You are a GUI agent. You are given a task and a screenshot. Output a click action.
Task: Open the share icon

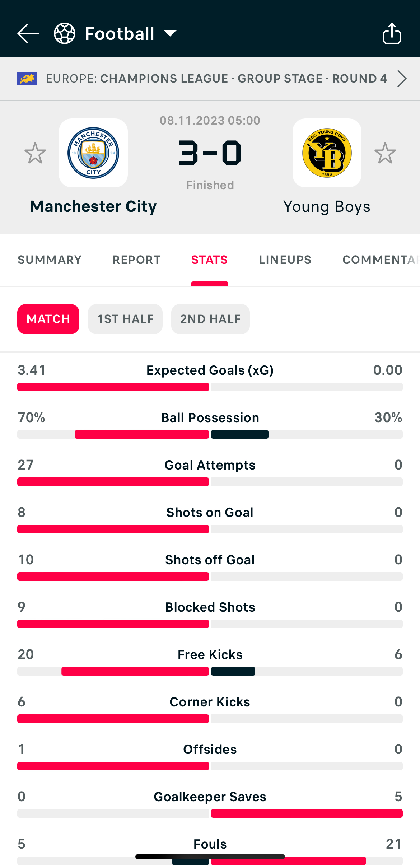(392, 34)
